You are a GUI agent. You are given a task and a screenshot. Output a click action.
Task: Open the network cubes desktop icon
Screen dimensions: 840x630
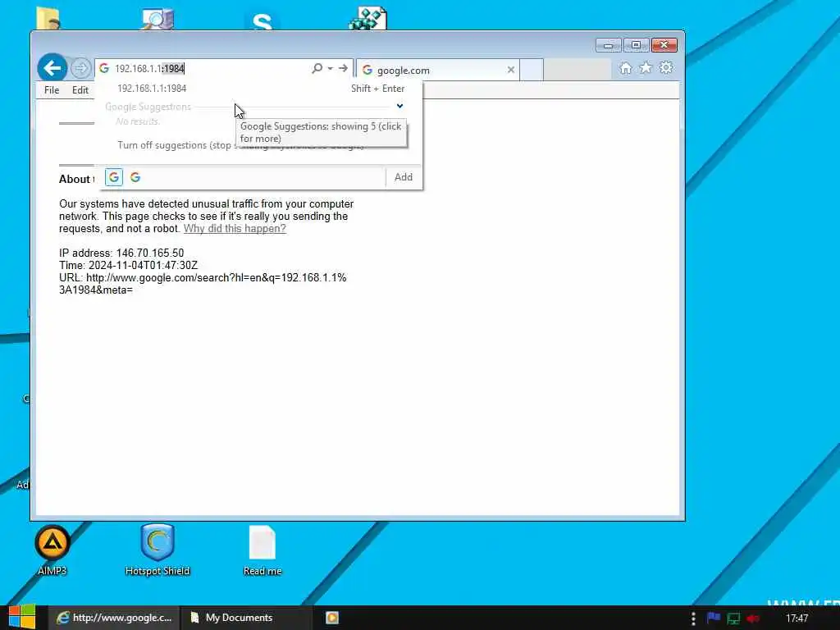(x=368, y=18)
